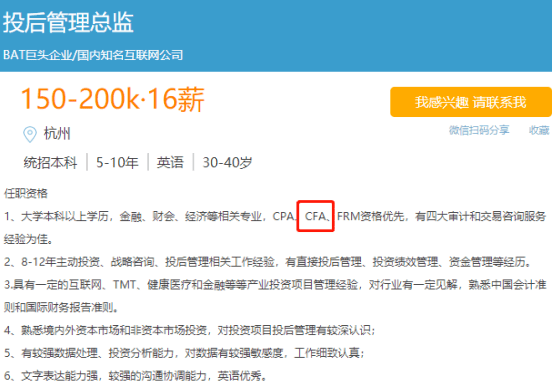Screen dimensions: 552x384
Task: Click the FRM资格优先 text
Action: [371, 216]
